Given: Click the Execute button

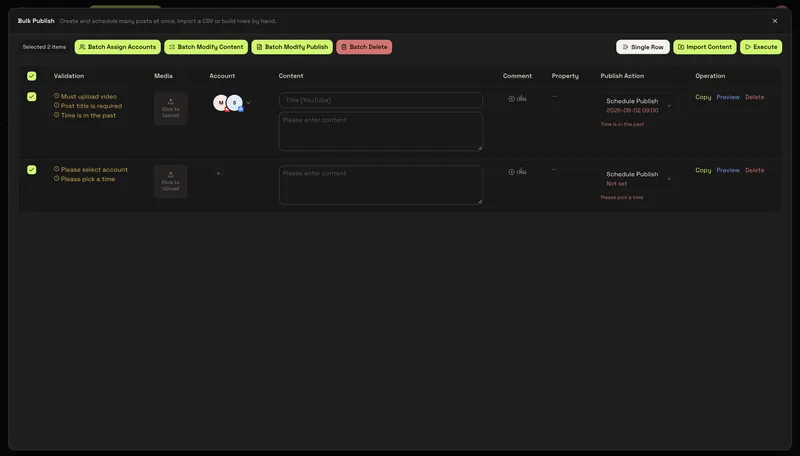Looking at the screenshot, I should pyautogui.click(x=761, y=47).
